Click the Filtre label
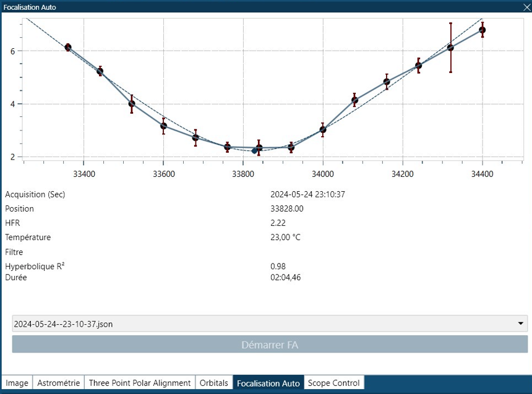This screenshot has height=394, width=532. (x=14, y=252)
